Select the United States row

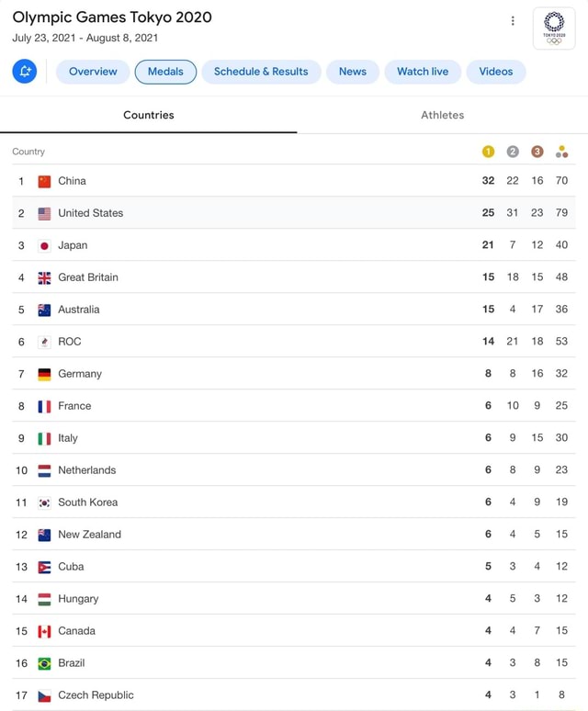click(x=294, y=213)
